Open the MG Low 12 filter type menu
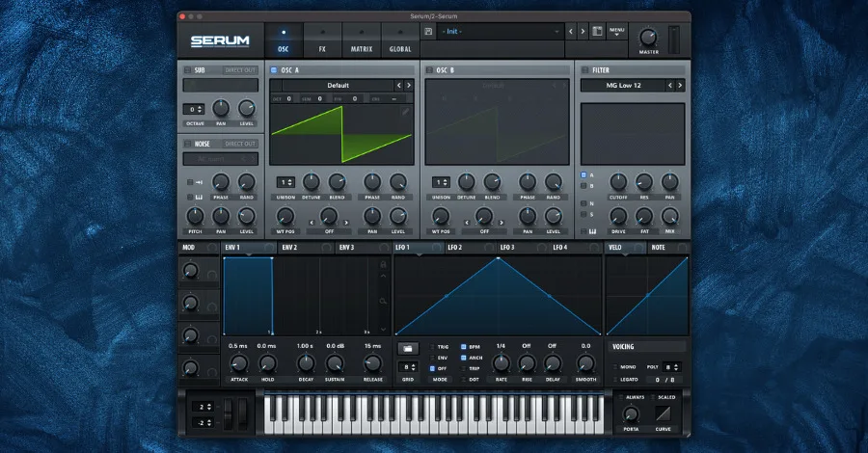Screen dimensions: 868x453 [x=623, y=85]
